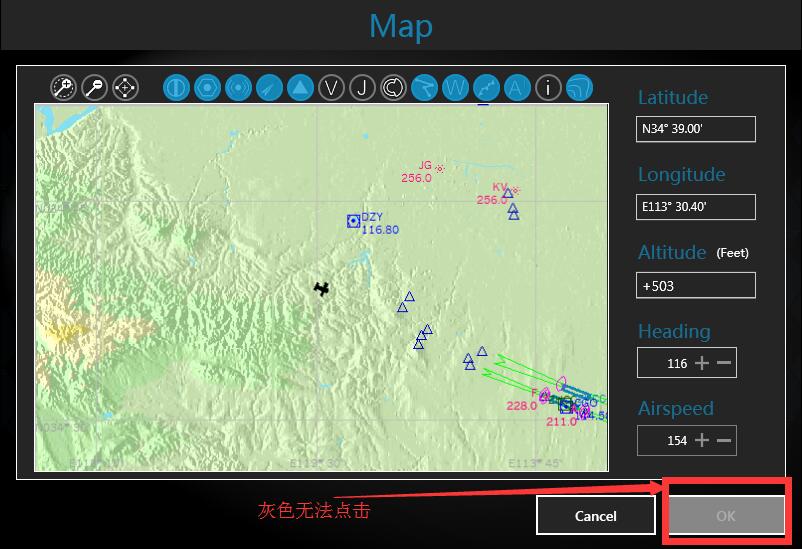Toggle the VOR stations layer icon
The width and height of the screenshot is (802, 549).
click(x=207, y=88)
